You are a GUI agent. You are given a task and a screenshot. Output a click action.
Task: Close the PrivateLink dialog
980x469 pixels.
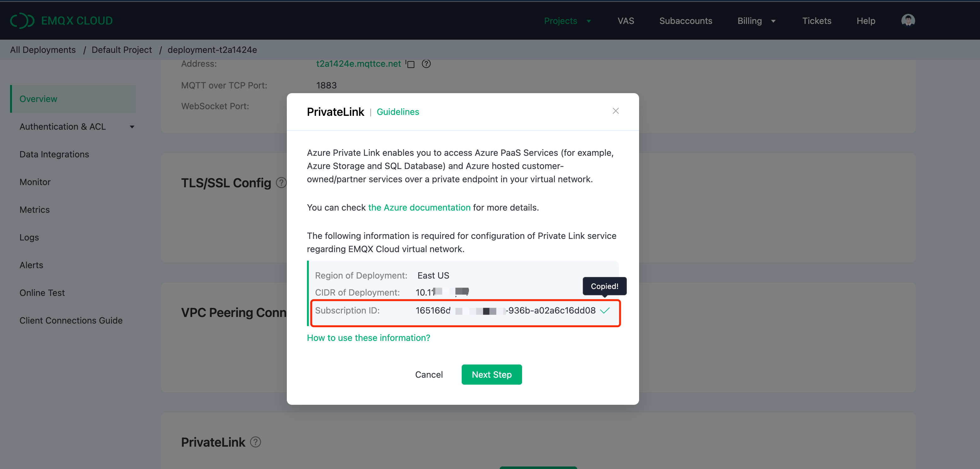tap(615, 111)
